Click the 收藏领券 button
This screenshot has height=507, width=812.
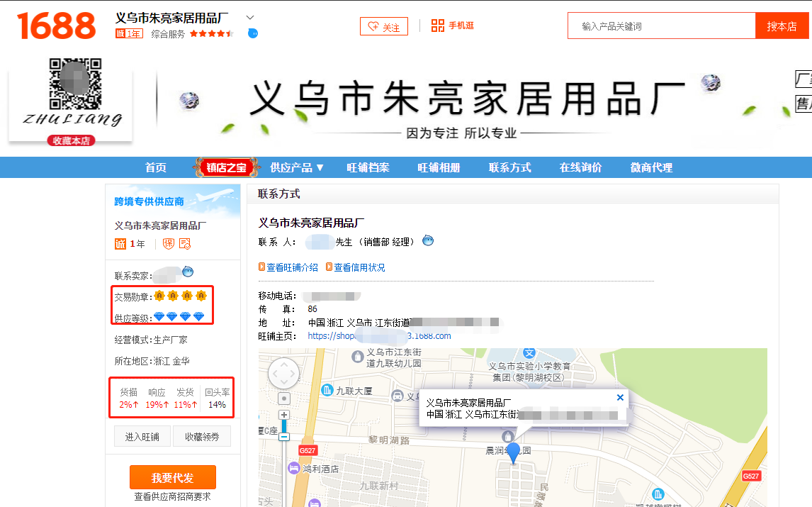point(202,437)
